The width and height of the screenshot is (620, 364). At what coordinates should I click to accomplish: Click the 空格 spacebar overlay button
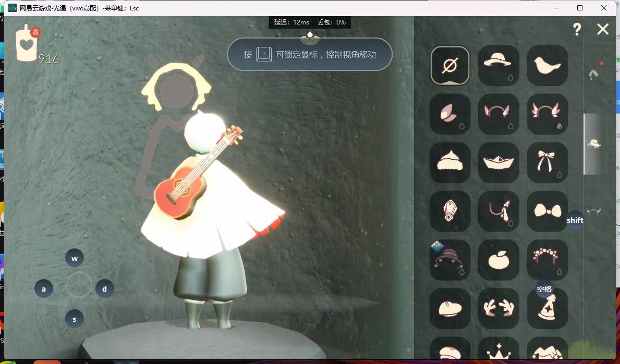pos(544,289)
